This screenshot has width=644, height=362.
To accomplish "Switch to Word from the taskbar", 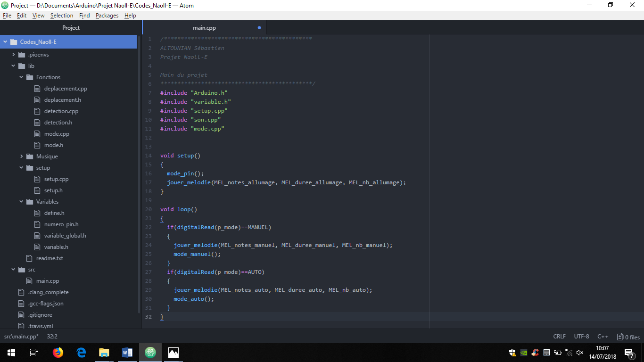I will pyautogui.click(x=127, y=353).
